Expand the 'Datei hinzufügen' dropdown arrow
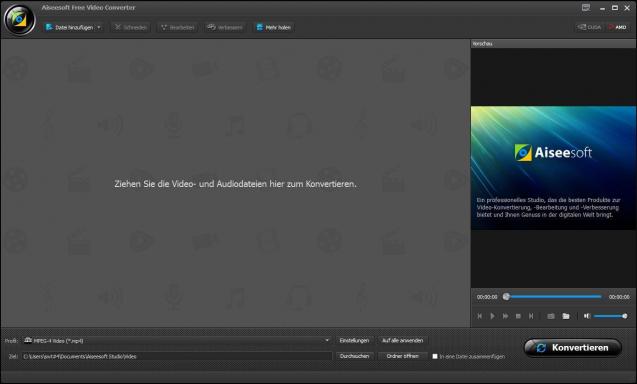This screenshot has height=384, width=637. coord(99,27)
